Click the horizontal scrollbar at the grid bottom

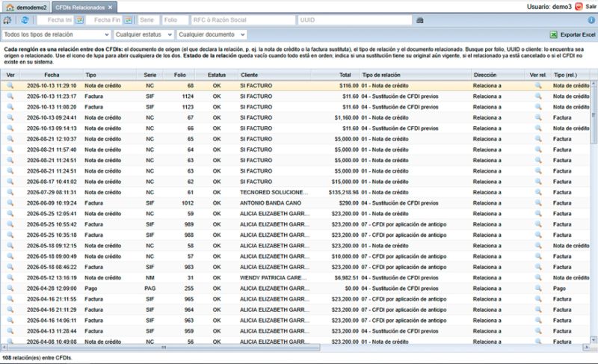pos(164,348)
